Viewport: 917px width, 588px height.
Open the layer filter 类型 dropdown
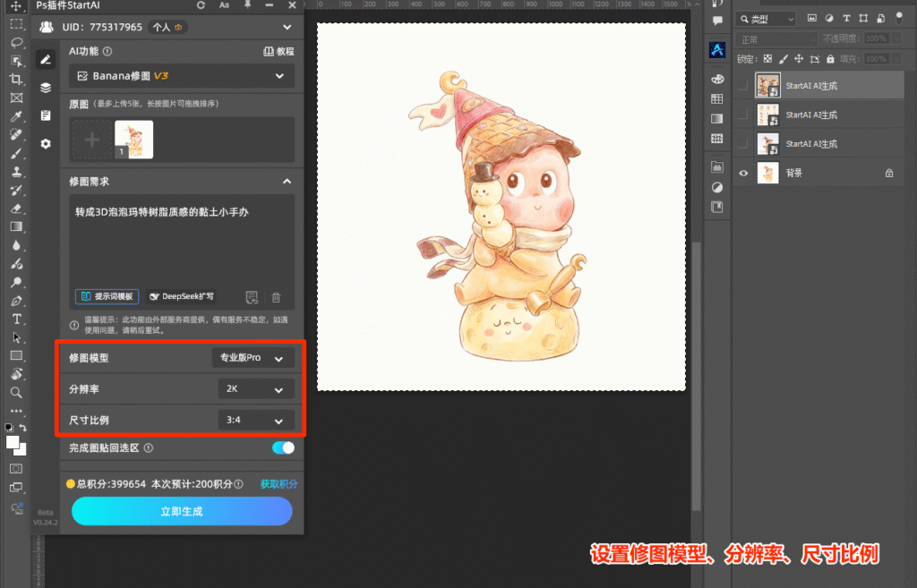click(767, 20)
